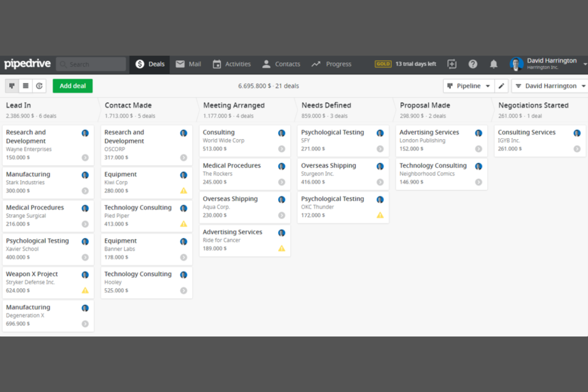This screenshot has width=588, height=392.
Task: Open the help question mark icon
Action: point(473,64)
